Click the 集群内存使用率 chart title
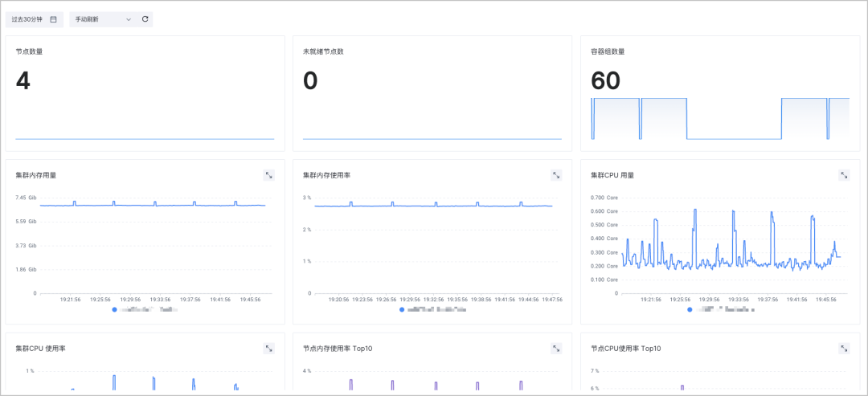The height and width of the screenshot is (396, 868). click(326, 175)
